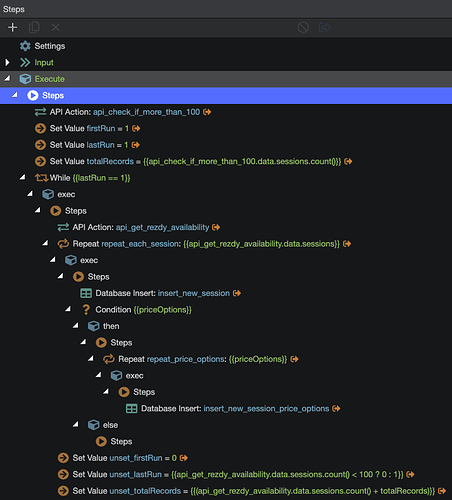Select API Action api_get_rezdy_availability step
452x500 pixels.
coord(138,227)
